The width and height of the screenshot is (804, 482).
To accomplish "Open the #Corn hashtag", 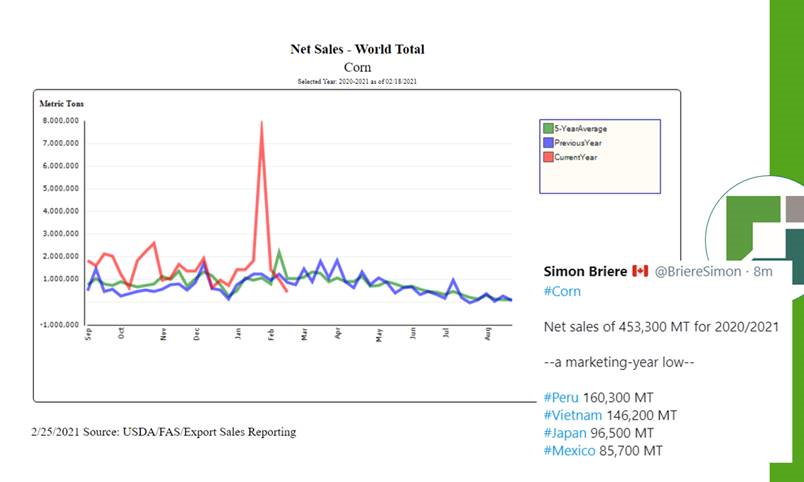I will point(562,290).
